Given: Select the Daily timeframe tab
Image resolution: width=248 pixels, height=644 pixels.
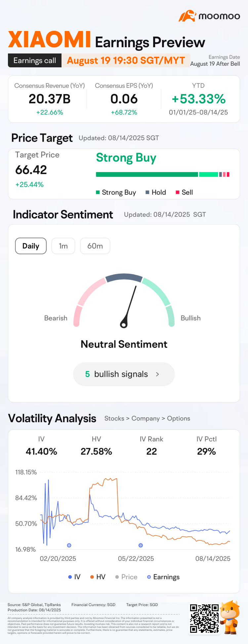Looking at the screenshot, I should click(x=31, y=246).
